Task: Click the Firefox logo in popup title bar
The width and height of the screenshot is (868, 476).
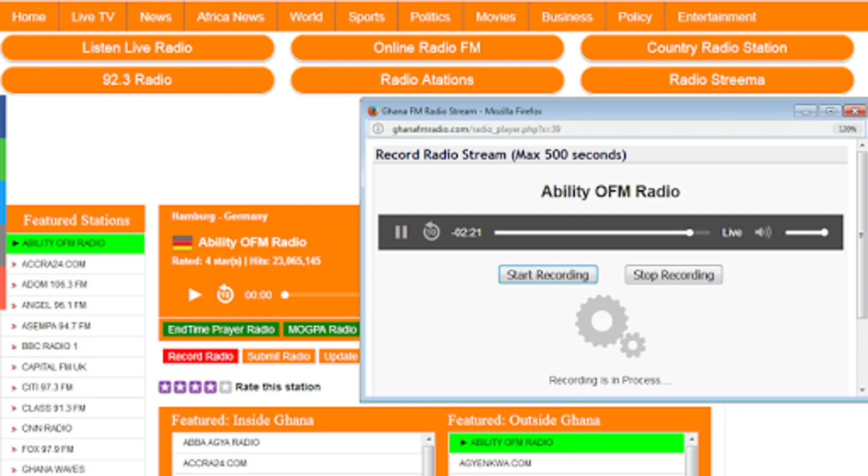Action: coord(373,111)
